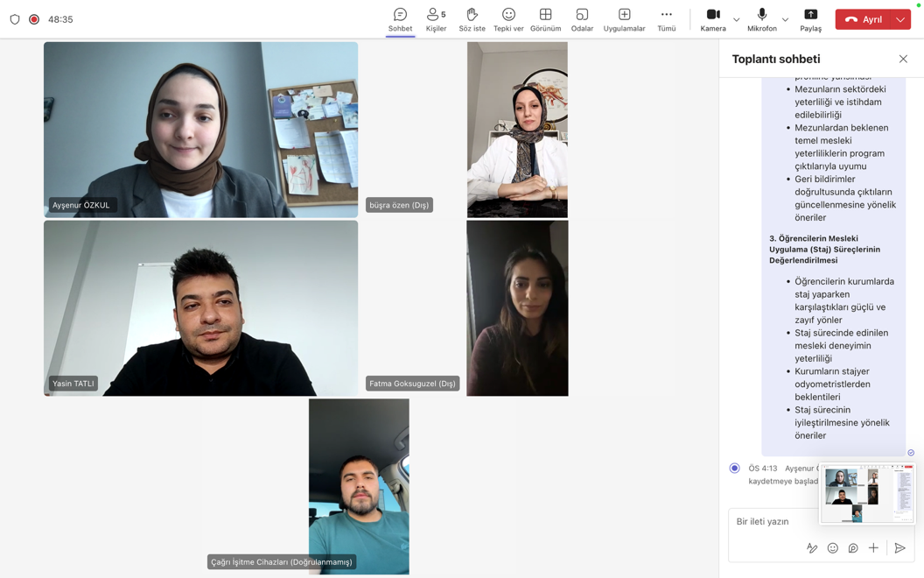
Task: Open the Tümü more options menu
Action: [666, 19]
